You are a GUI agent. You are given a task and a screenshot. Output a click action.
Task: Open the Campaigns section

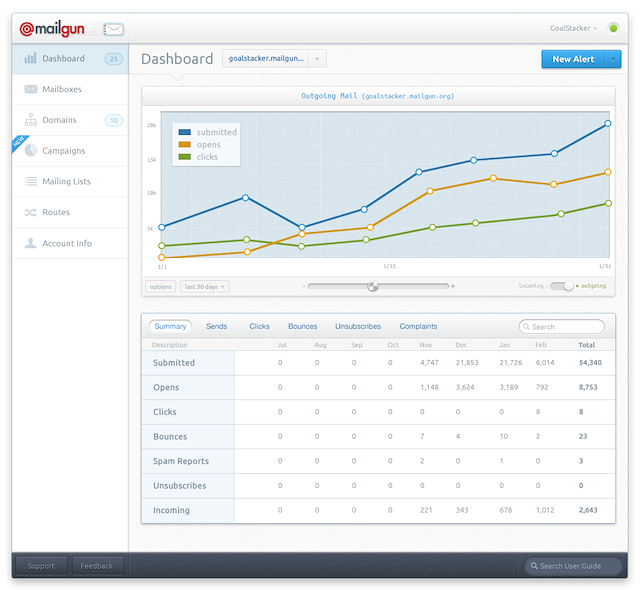point(70,151)
